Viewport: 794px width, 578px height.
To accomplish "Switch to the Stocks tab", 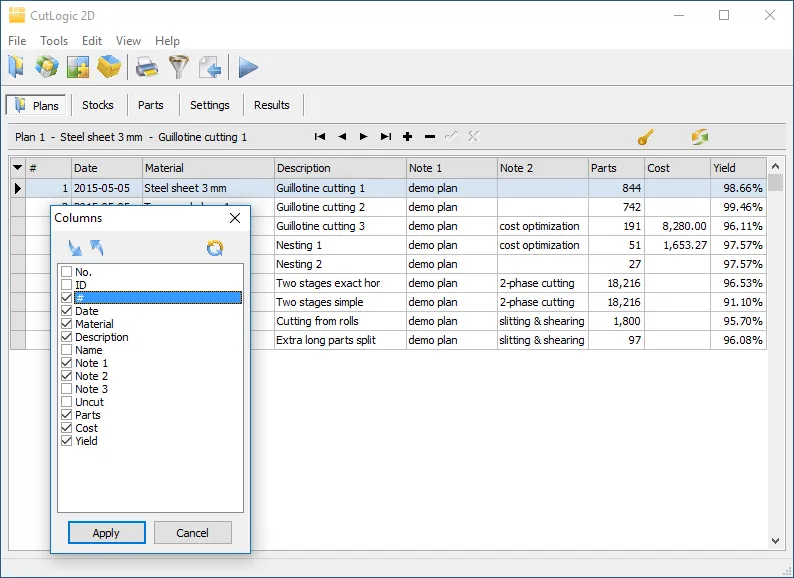I will click(98, 105).
